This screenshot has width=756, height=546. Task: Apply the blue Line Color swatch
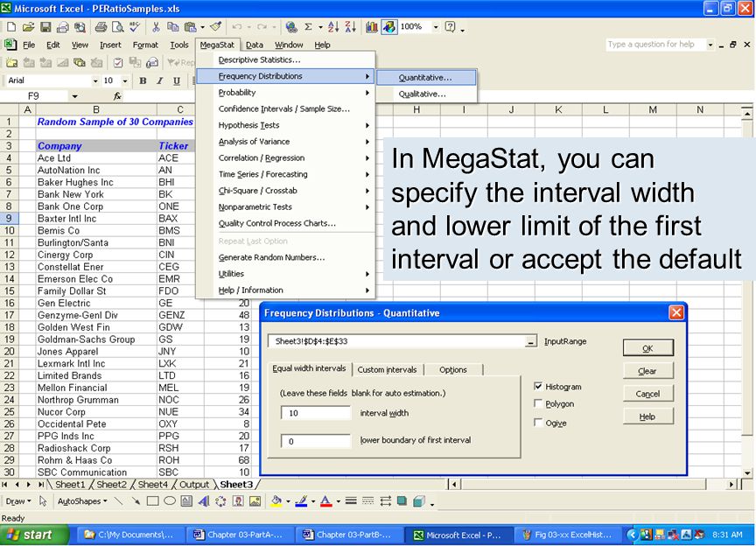301,501
